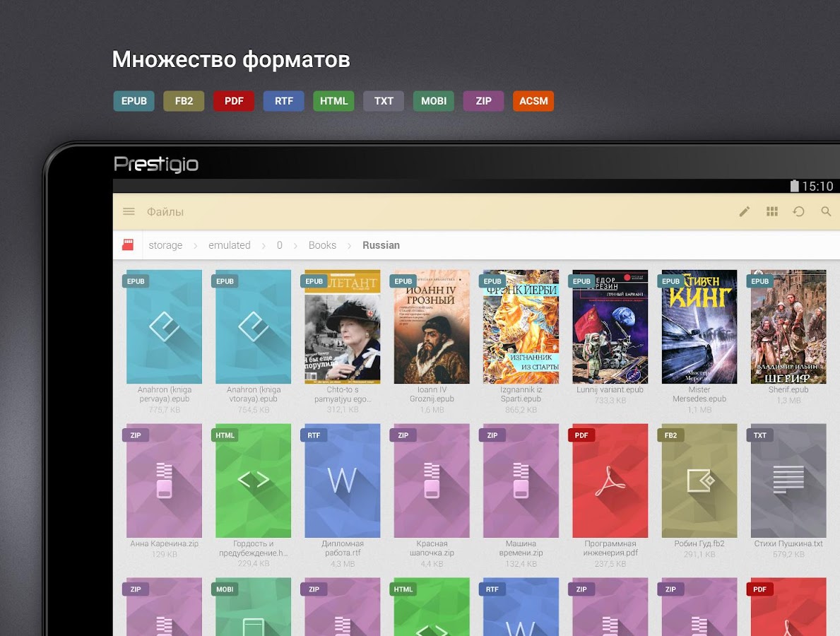Tap the pencil edit icon
840x636 pixels.
coord(744,211)
